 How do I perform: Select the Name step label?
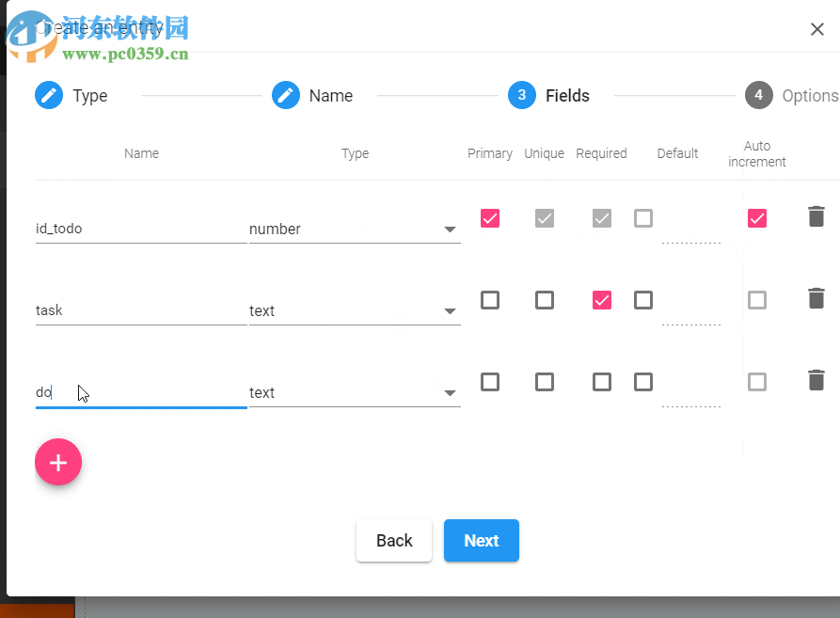[331, 96]
